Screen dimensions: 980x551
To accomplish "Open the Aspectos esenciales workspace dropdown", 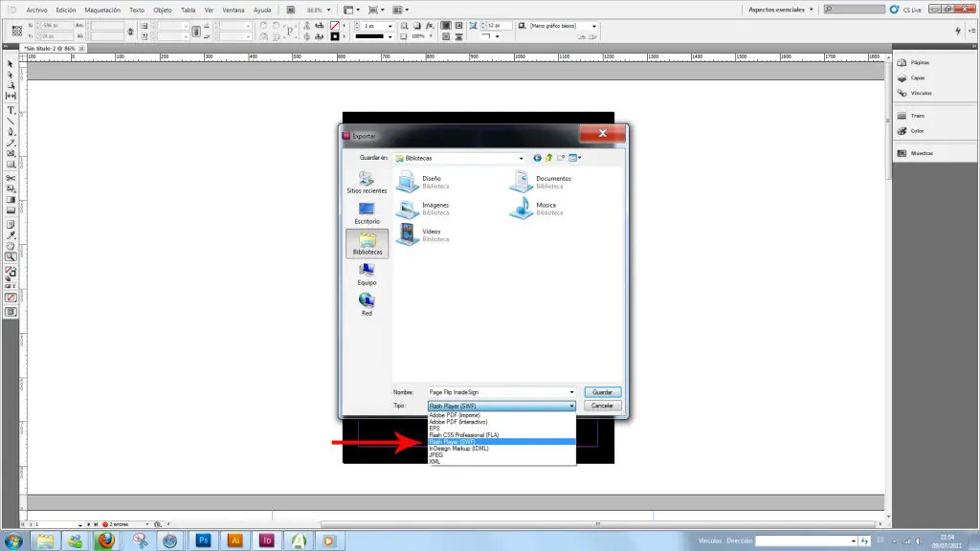I will coord(781,10).
